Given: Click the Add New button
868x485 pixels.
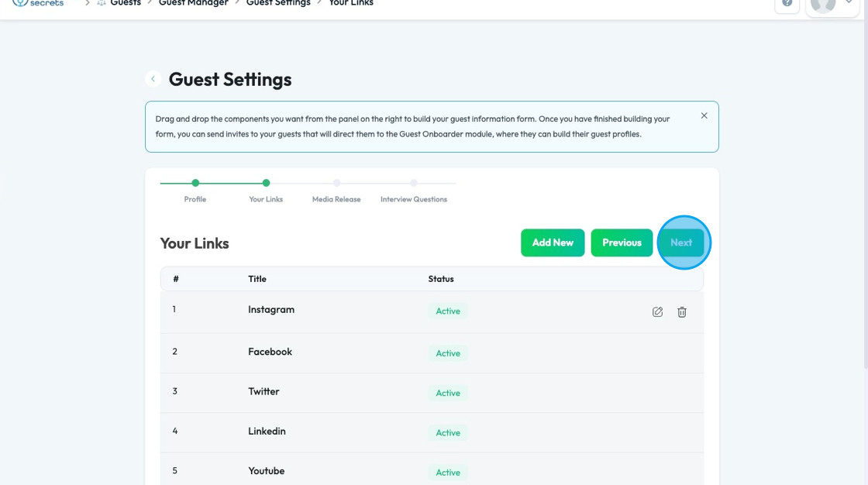Looking at the screenshot, I should [553, 242].
